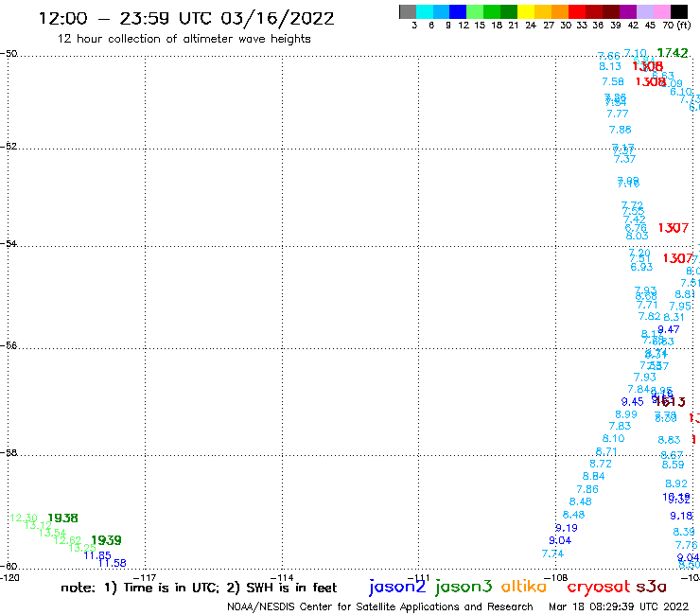Click the wave height value '8.31'
Screen dimensions: 700x615
pos(674,317)
